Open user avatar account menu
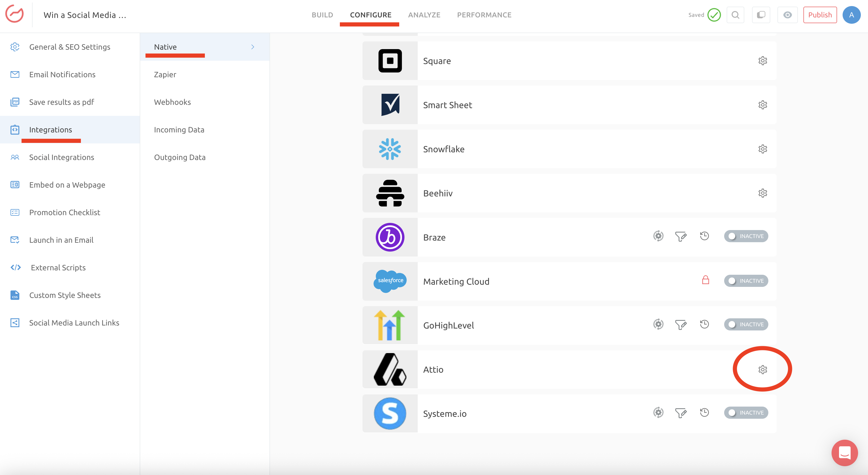The width and height of the screenshot is (868, 475). point(851,15)
